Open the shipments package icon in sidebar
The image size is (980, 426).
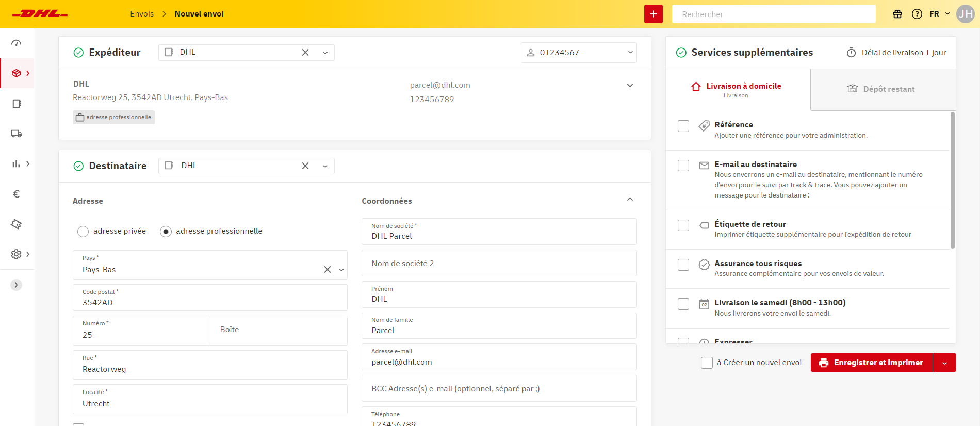tap(17, 73)
